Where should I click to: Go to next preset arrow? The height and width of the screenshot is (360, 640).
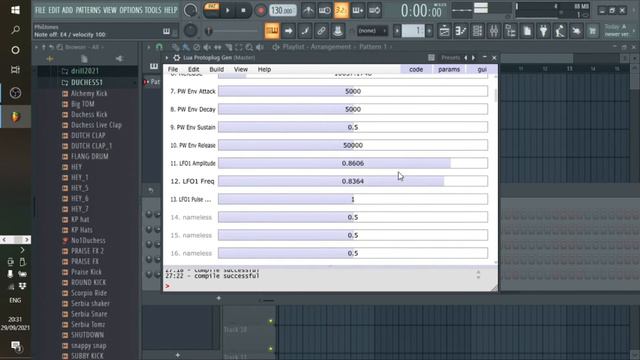pos(473,58)
